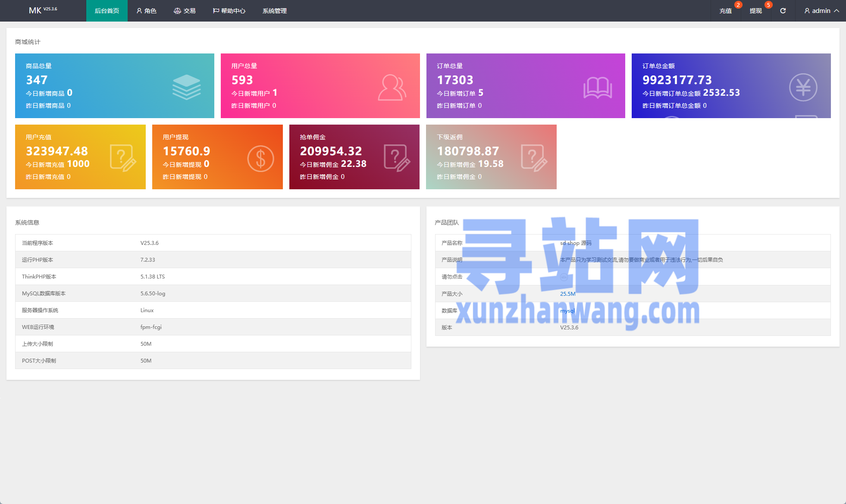The image size is (846, 504).
Task: Click the total order amount 9923177.73
Action: click(677, 80)
